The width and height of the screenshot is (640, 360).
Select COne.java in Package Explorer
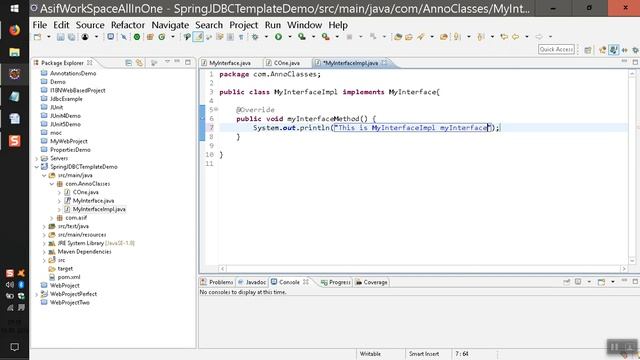click(86, 192)
